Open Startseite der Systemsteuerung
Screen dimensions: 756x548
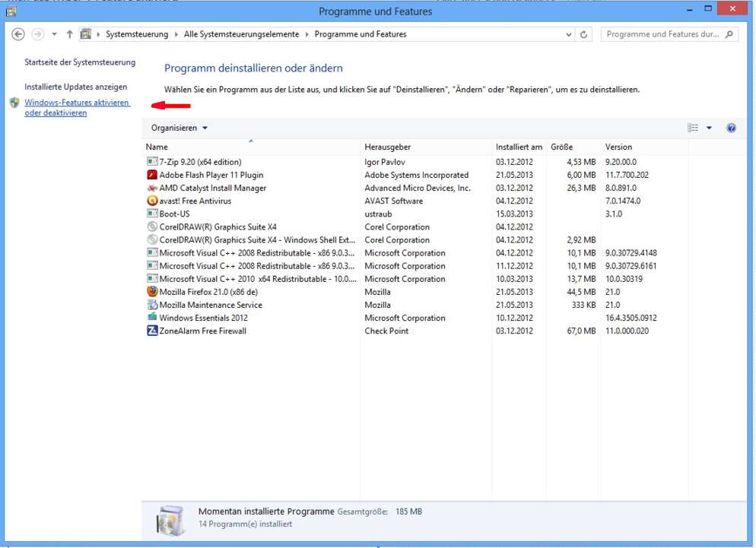[x=80, y=62]
